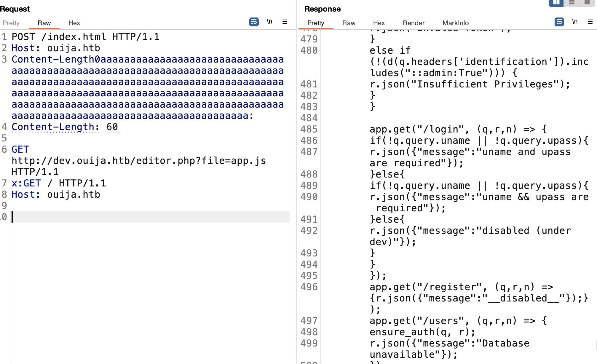This screenshot has height=364, width=597.
Task: Select side-by-side split layout icon
Action: point(556,3)
